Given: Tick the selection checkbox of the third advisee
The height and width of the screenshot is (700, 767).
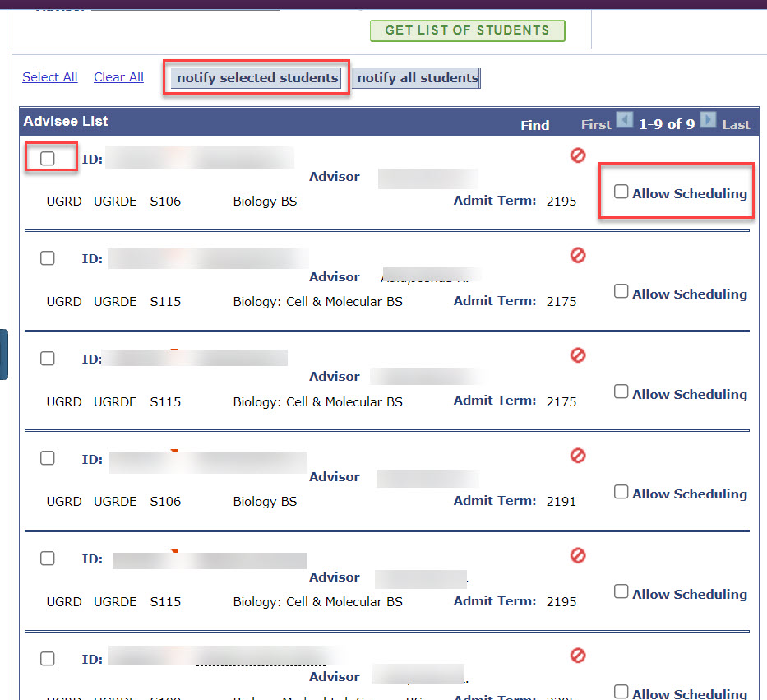Looking at the screenshot, I should [48, 358].
